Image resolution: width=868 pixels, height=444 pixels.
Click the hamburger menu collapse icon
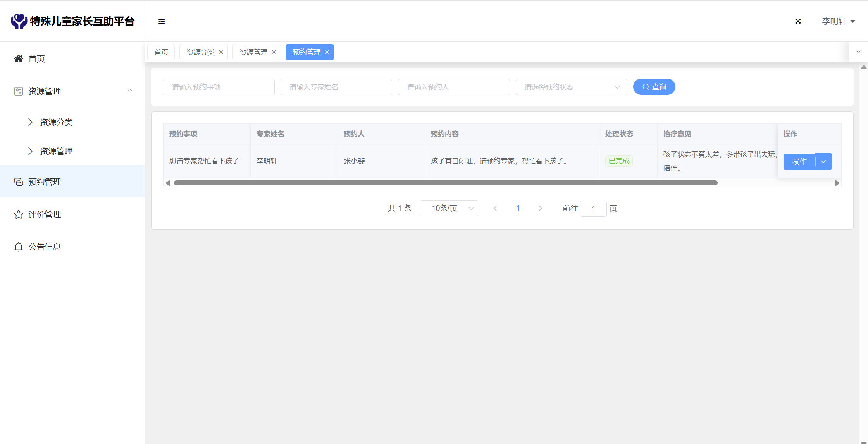(162, 21)
